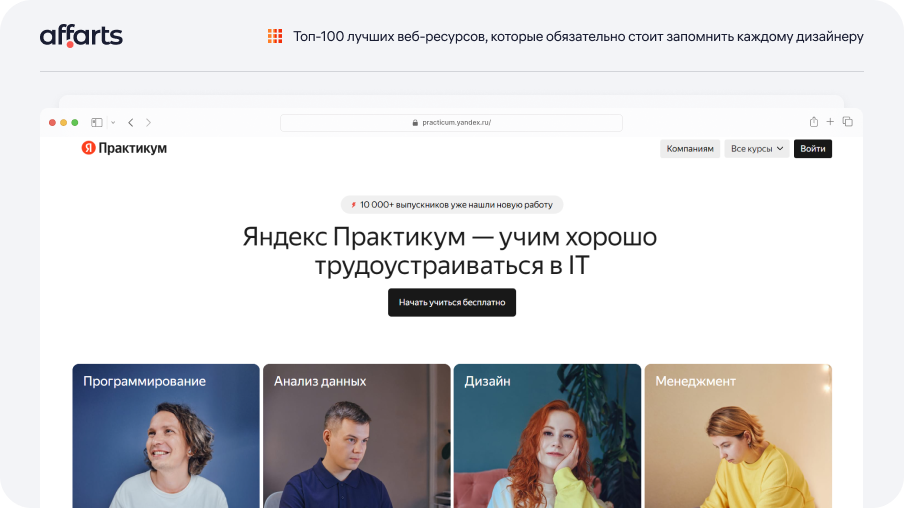The height and width of the screenshot is (508, 904).
Task: Click the 10 000+ выпускников badge
Action: click(452, 205)
